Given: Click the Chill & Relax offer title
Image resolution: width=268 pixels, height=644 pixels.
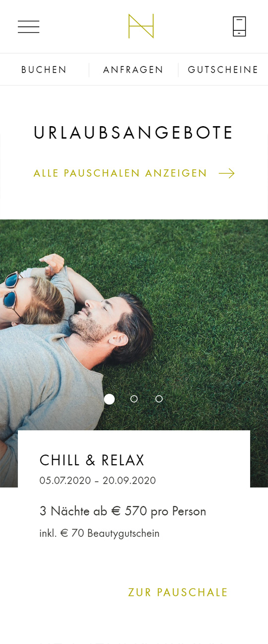Looking at the screenshot, I should 92,460.
